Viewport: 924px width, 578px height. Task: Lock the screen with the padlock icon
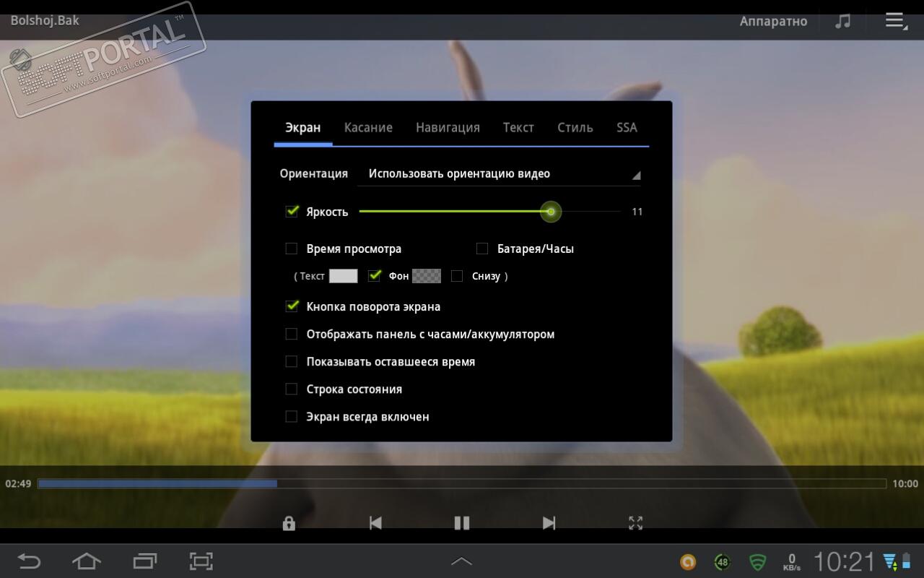289,523
